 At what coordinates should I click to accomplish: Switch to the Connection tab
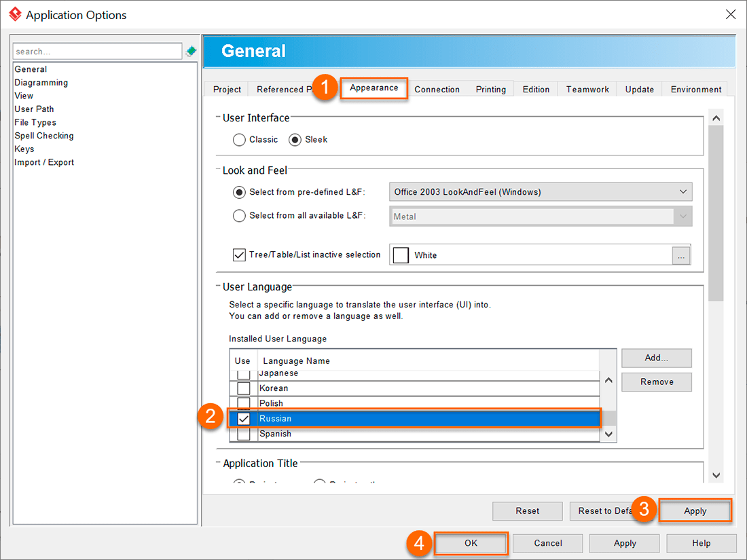coord(437,90)
